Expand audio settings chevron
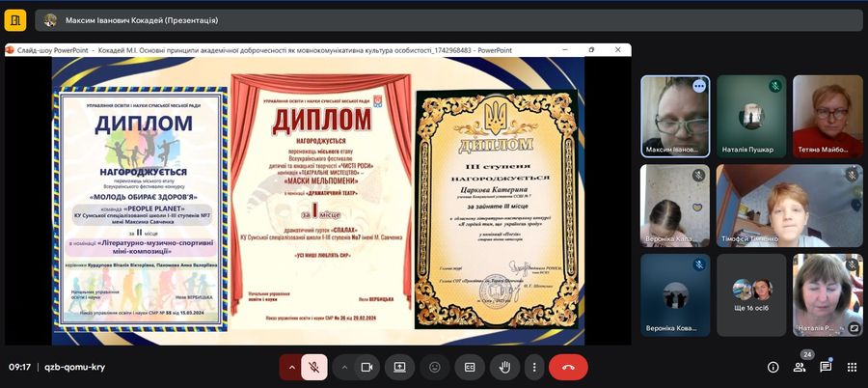The height and width of the screenshot is (388, 868). pyautogui.click(x=291, y=367)
